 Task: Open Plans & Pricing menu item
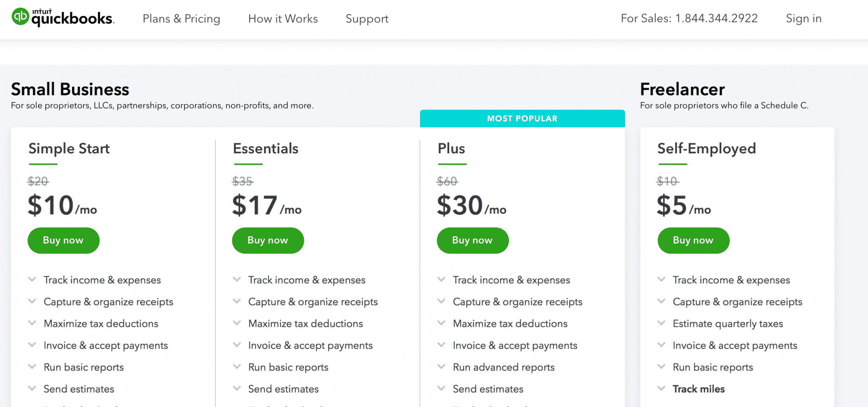pyautogui.click(x=181, y=19)
